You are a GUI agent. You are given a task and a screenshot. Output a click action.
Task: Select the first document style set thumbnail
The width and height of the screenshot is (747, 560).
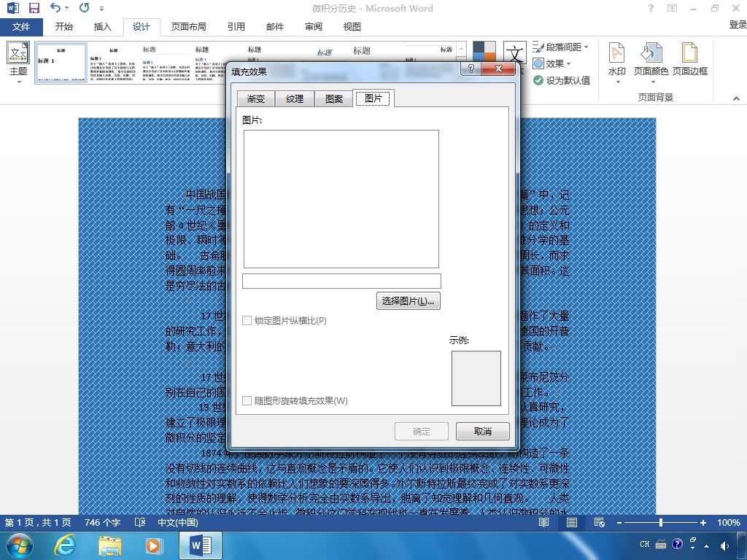tap(61, 63)
